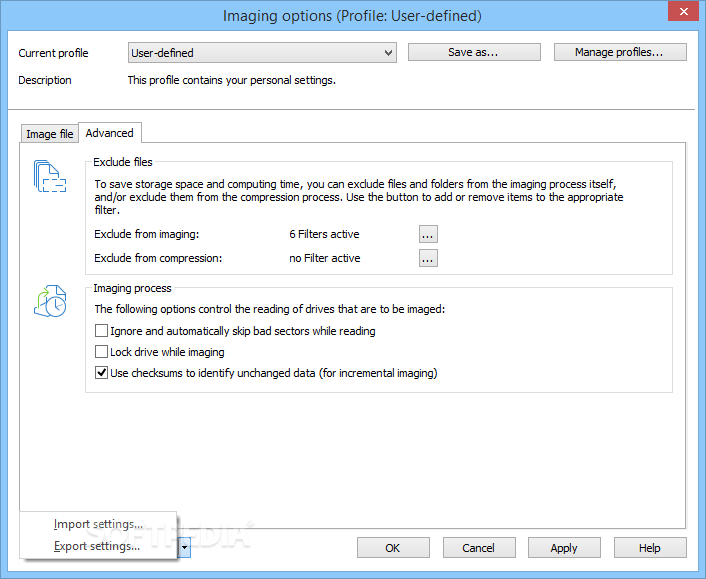Choose Import settings... menu entry
The image size is (706, 579).
pos(98,524)
